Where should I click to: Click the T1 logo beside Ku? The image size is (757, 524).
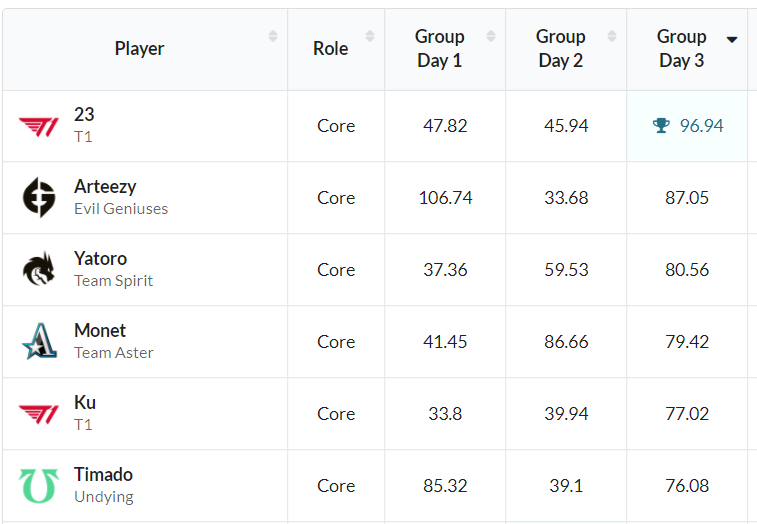39,414
